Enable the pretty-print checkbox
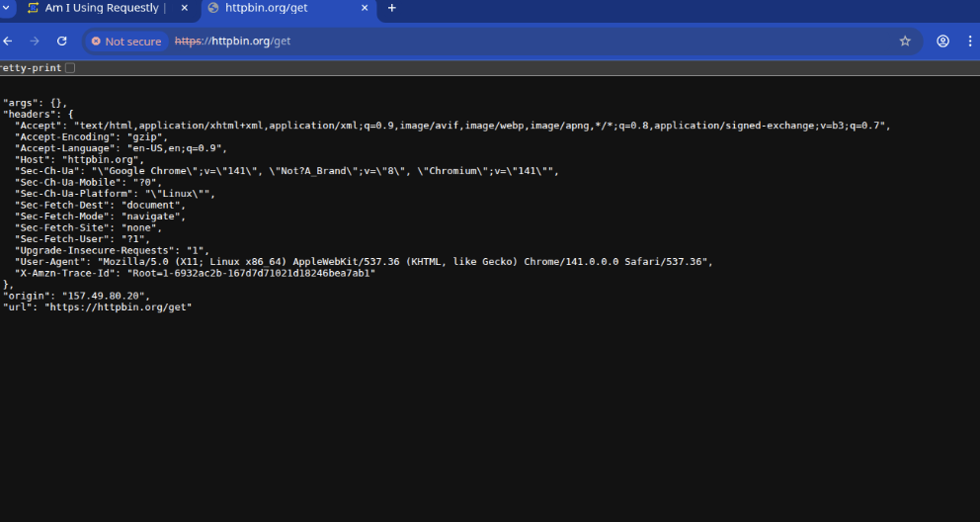 [70, 67]
